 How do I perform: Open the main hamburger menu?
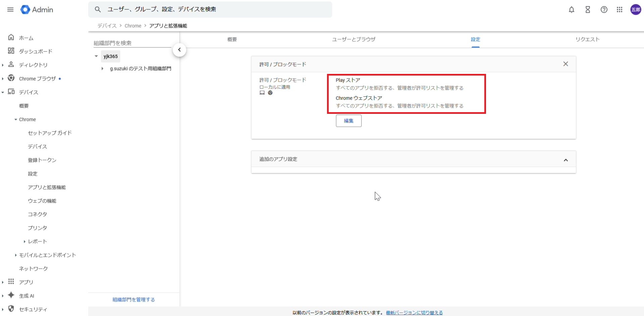[x=10, y=9]
